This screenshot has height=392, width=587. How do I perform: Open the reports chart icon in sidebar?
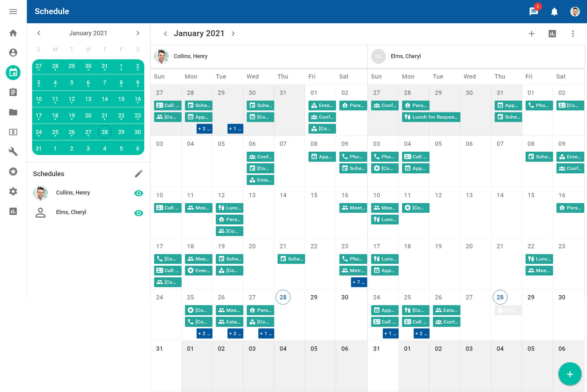coord(13,211)
